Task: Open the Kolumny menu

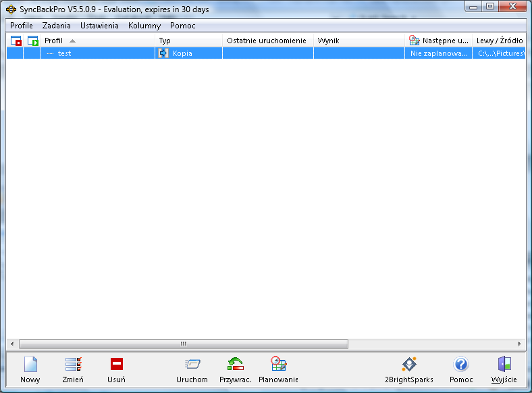Action: [x=144, y=26]
